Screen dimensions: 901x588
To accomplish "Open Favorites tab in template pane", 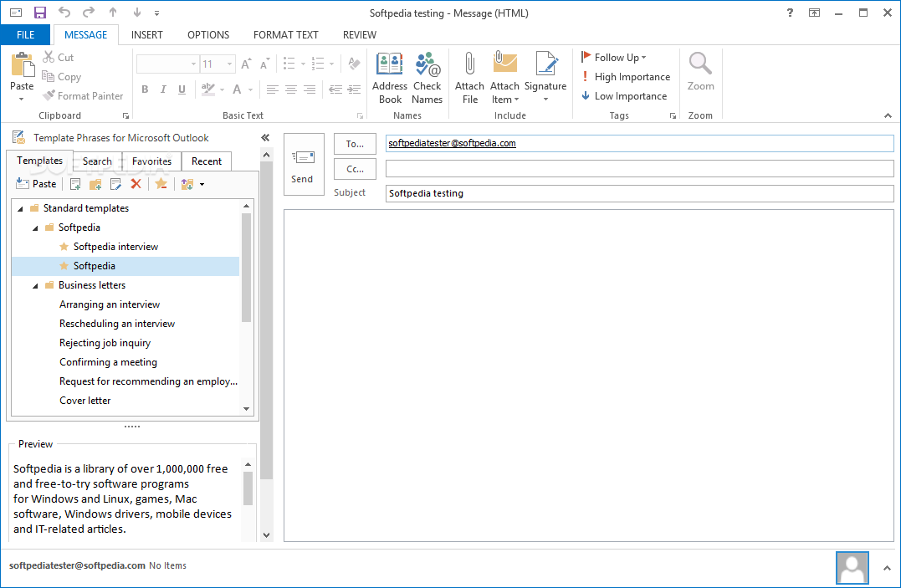I will pyautogui.click(x=151, y=161).
